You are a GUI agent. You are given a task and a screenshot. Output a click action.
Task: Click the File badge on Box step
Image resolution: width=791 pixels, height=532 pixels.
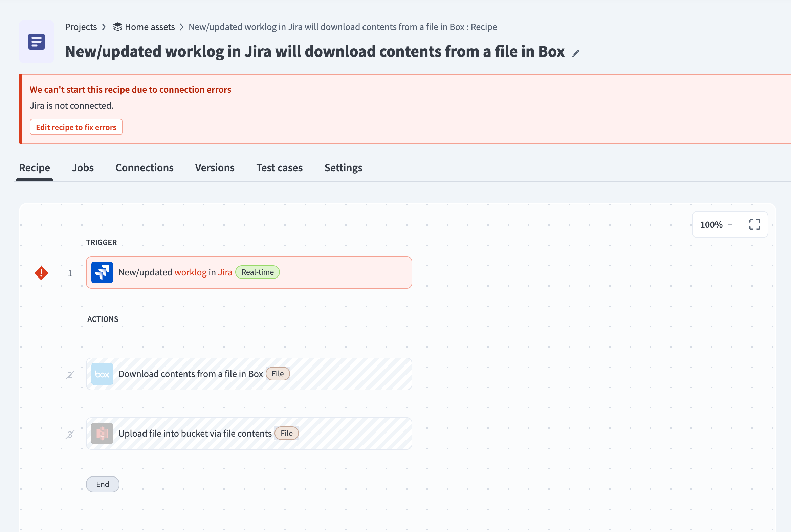278,374
